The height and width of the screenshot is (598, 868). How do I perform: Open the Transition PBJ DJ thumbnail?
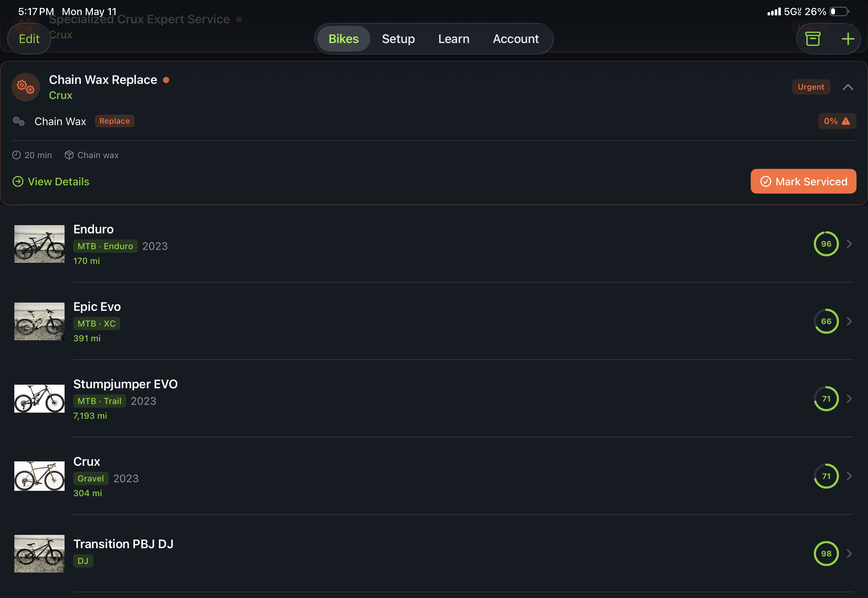[39, 554]
